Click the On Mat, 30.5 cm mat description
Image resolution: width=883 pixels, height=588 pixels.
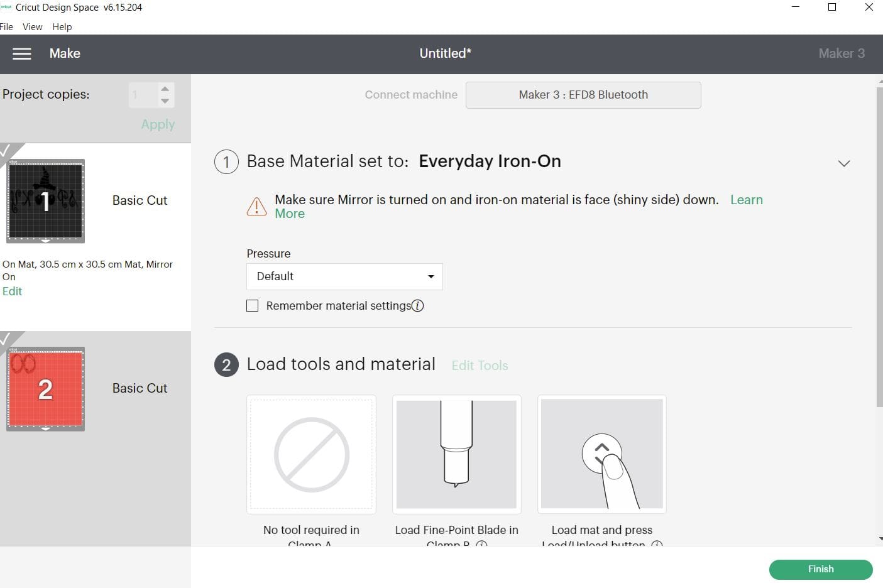coord(87,270)
